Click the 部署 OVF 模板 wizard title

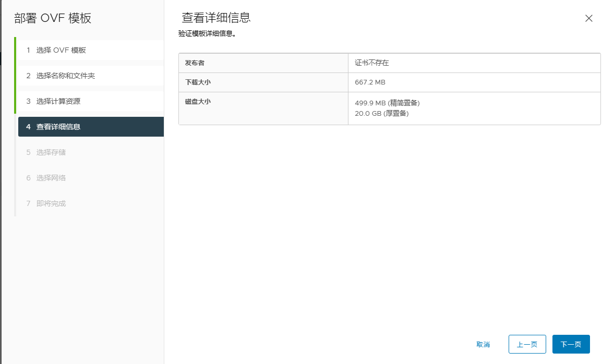53,18
